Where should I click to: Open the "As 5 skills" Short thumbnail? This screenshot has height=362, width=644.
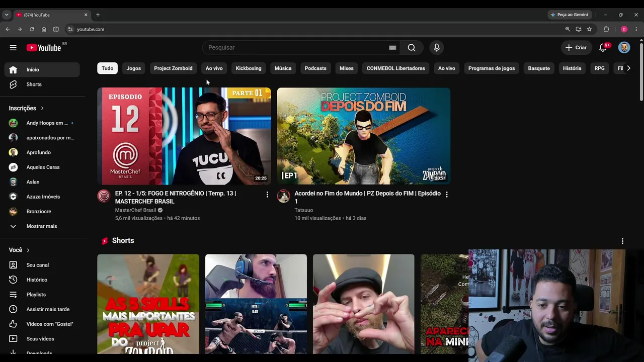148,304
